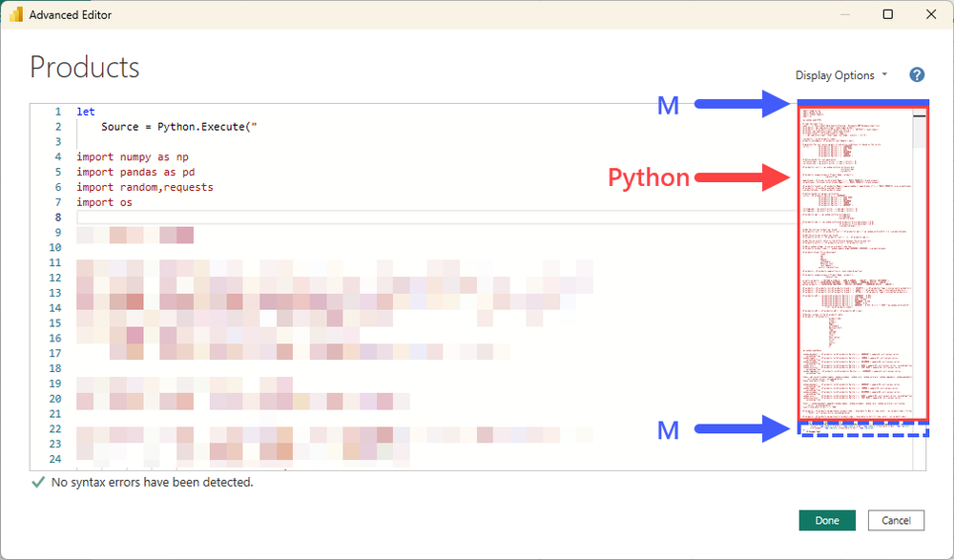Click the help question mark icon
Screen dimensions: 954x560
pyautogui.click(x=916, y=74)
